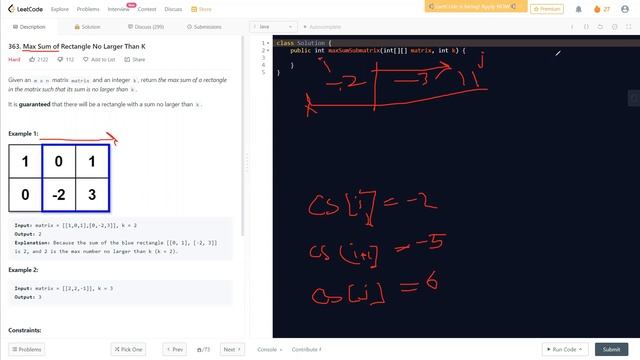640x360 pixels.
Task: Go to the previous problem with Prev
Action: point(175,349)
